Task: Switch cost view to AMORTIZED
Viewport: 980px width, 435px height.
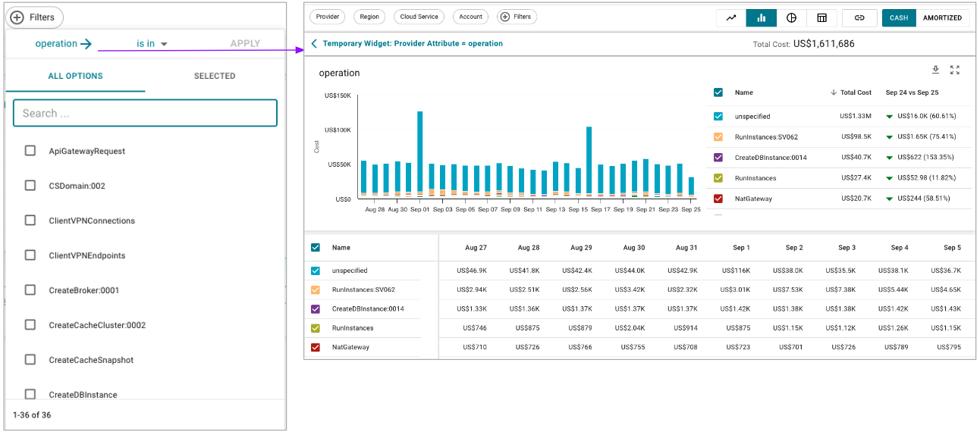Action: [942, 17]
